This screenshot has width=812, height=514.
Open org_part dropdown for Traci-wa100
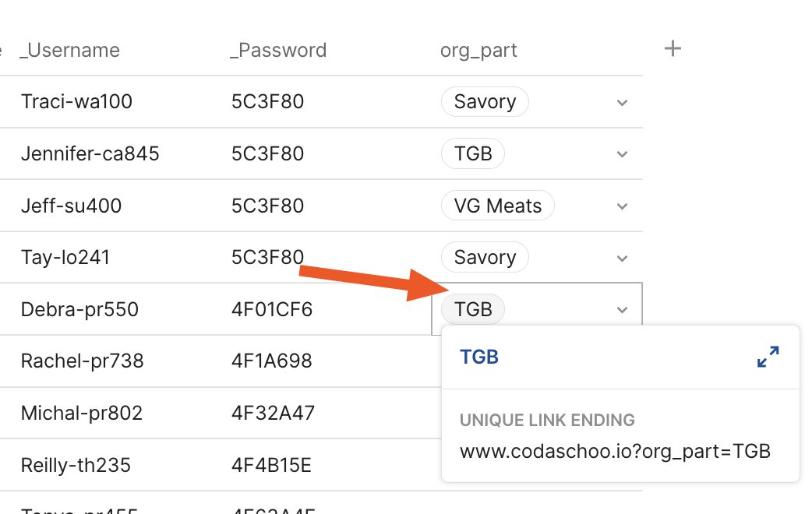point(622,103)
